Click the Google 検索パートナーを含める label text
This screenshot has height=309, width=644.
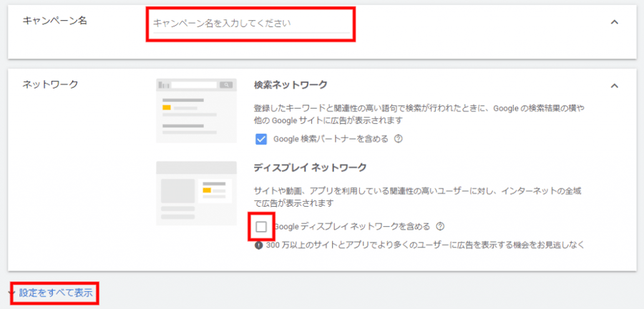point(331,139)
